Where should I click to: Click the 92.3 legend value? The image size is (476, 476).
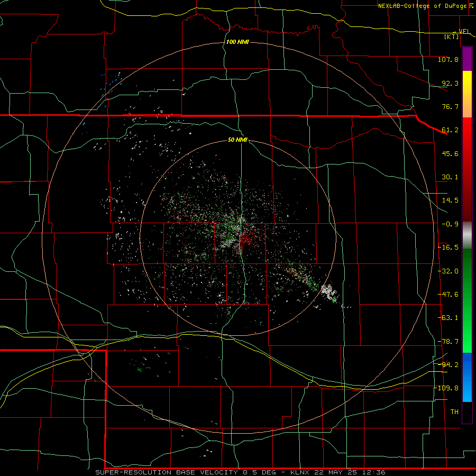[450, 83]
